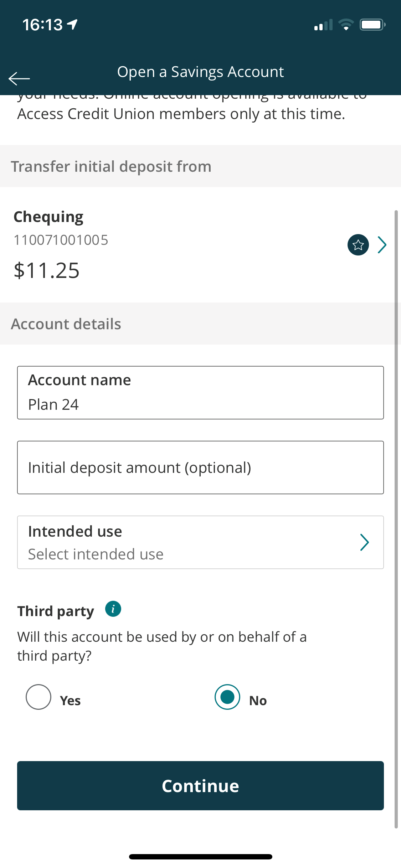Expand Chequing account chevron

pos(382,245)
